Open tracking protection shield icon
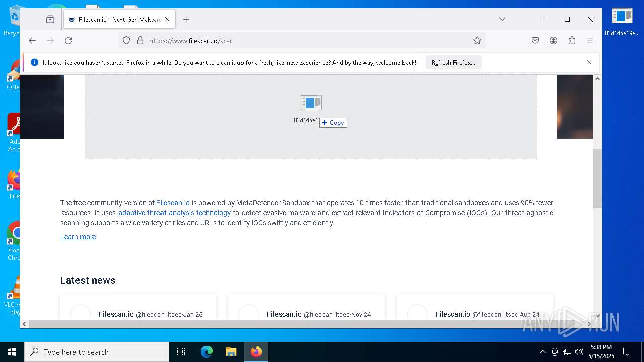This screenshot has height=362, width=644. point(126,41)
